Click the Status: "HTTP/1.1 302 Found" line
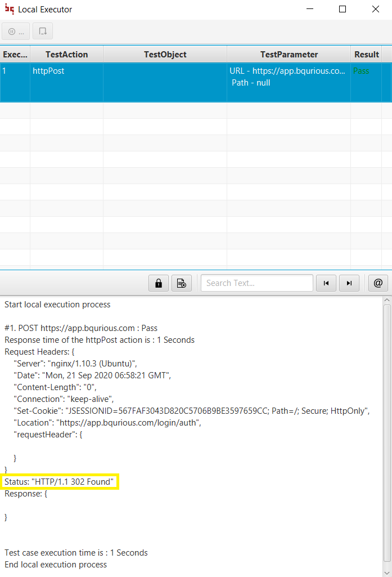392x577 pixels. click(59, 482)
